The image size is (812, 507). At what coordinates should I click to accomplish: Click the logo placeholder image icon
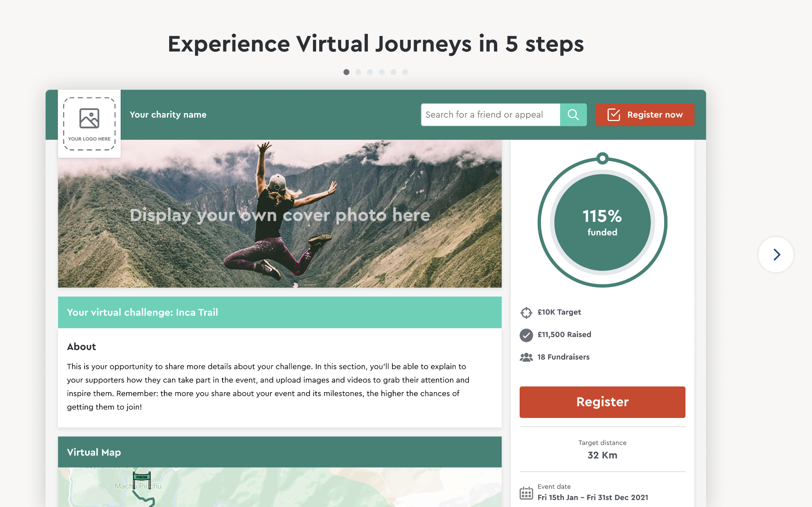tap(89, 118)
